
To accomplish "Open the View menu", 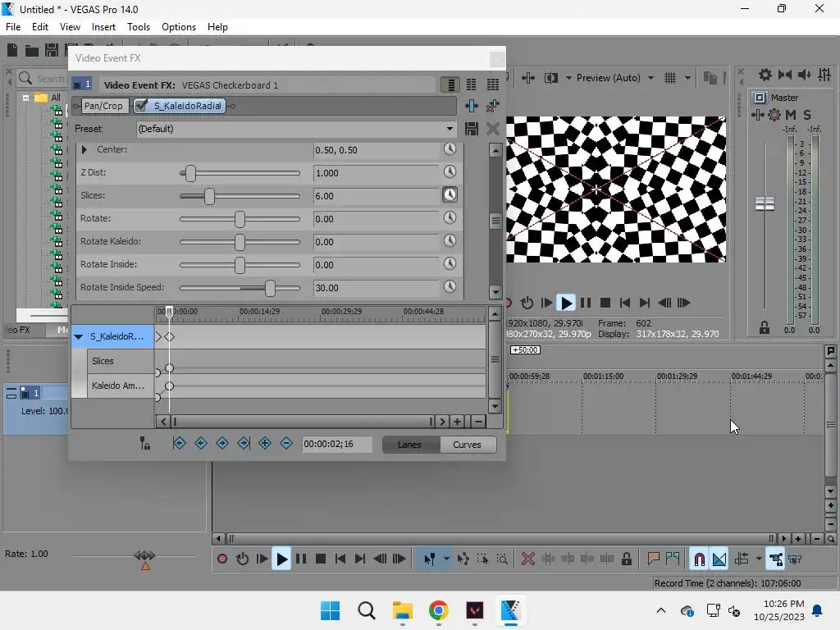I will pyautogui.click(x=70, y=27).
